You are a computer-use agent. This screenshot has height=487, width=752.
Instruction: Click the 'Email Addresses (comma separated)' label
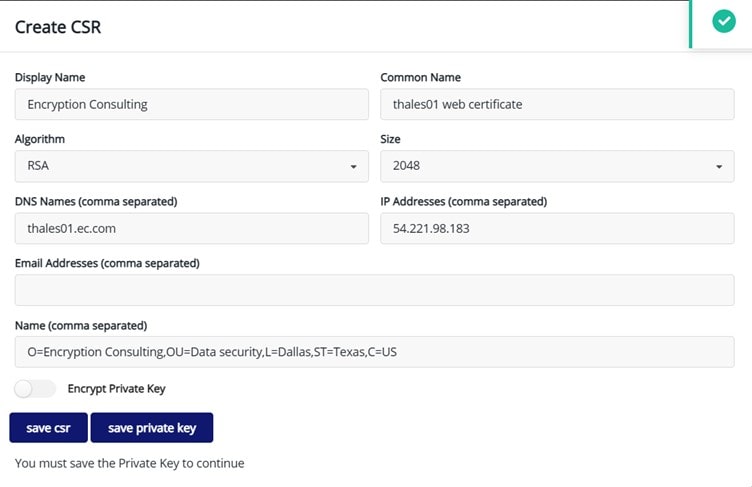(107, 263)
